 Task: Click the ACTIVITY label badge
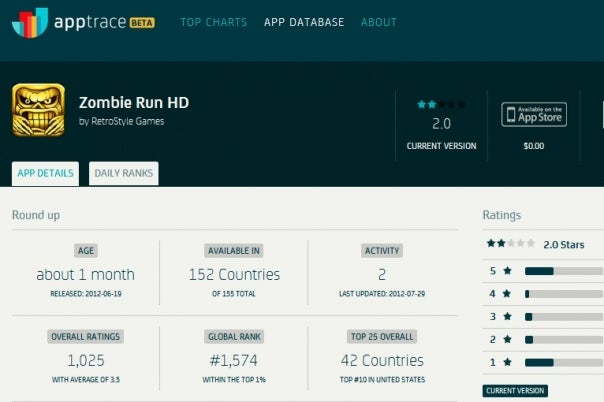tap(382, 251)
